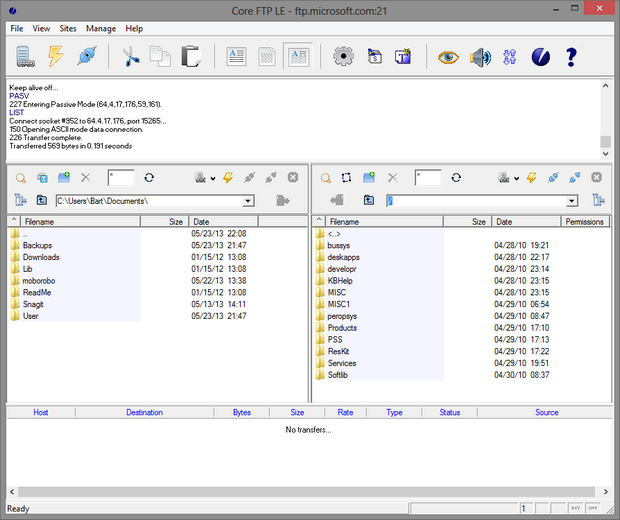Select local Snagit folder
The image size is (620, 520).
[33, 304]
